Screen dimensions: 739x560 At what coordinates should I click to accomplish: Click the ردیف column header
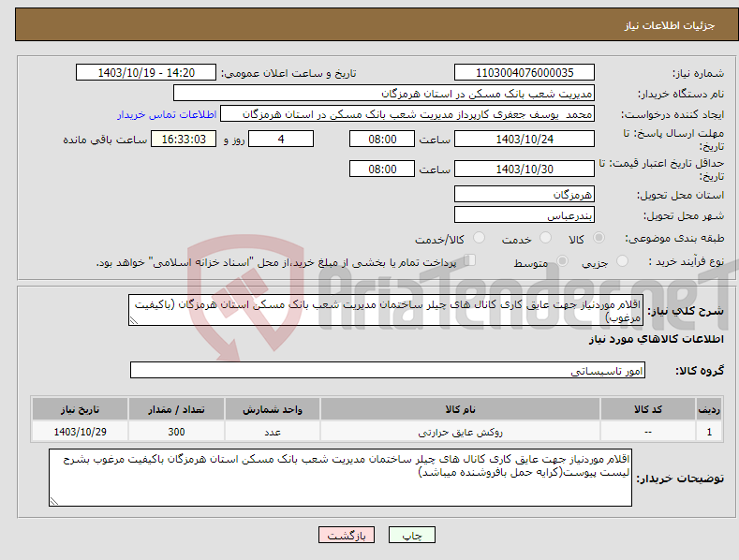coord(709,409)
